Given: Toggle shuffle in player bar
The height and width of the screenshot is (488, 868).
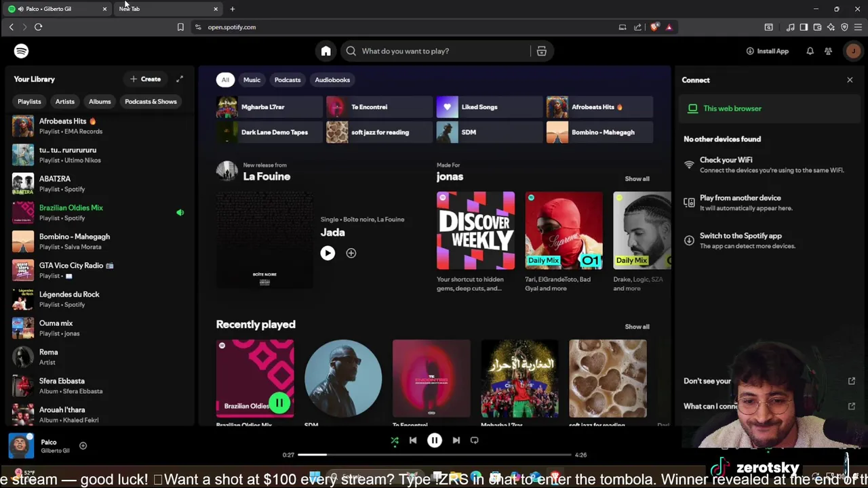Looking at the screenshot, I should (395, 441).
